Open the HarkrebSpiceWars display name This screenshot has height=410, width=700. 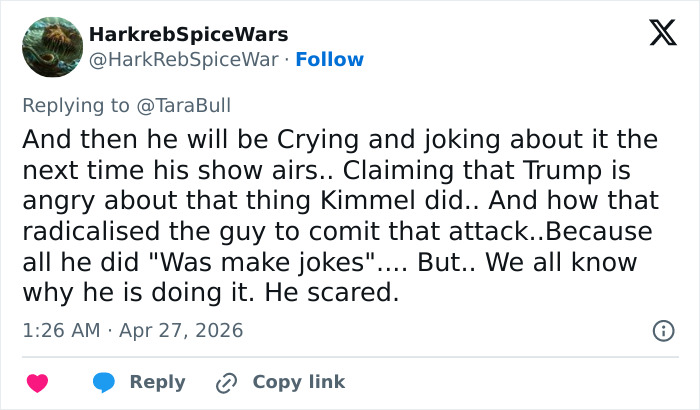pos(188,34)
